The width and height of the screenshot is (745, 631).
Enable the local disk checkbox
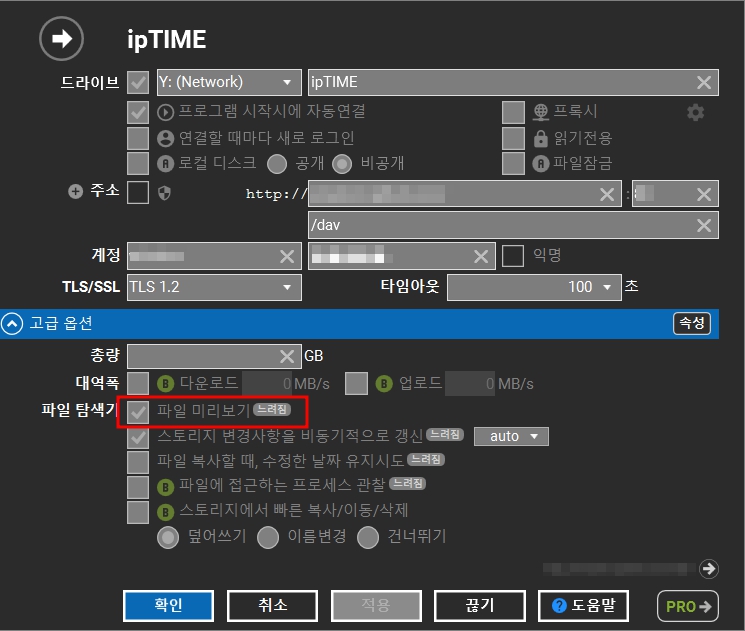[x=138, y=163]
